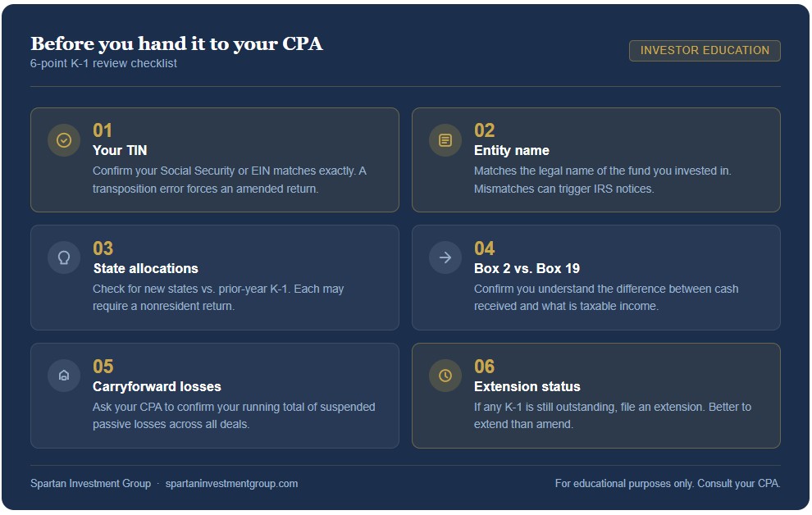This screenshot has height=515, width=812.
Task: Select the Entity name heading
Action: 512,151
